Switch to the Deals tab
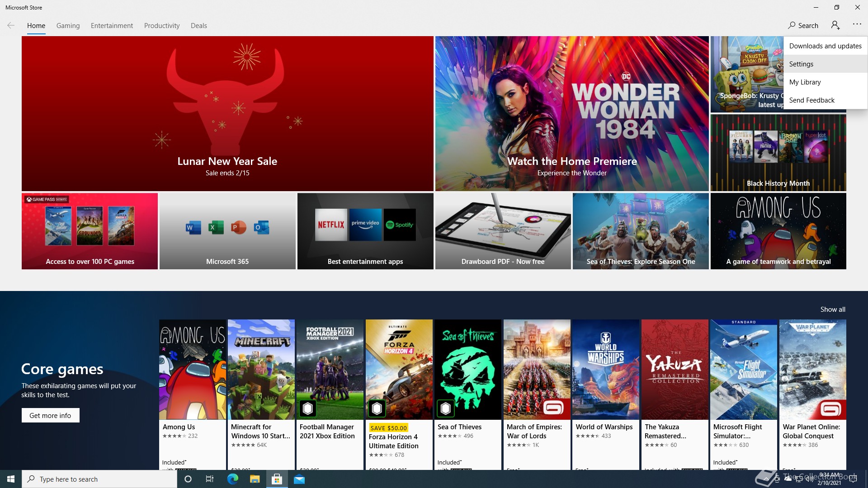The height and width of the screenshot is (488, 868). pos(199,25)
